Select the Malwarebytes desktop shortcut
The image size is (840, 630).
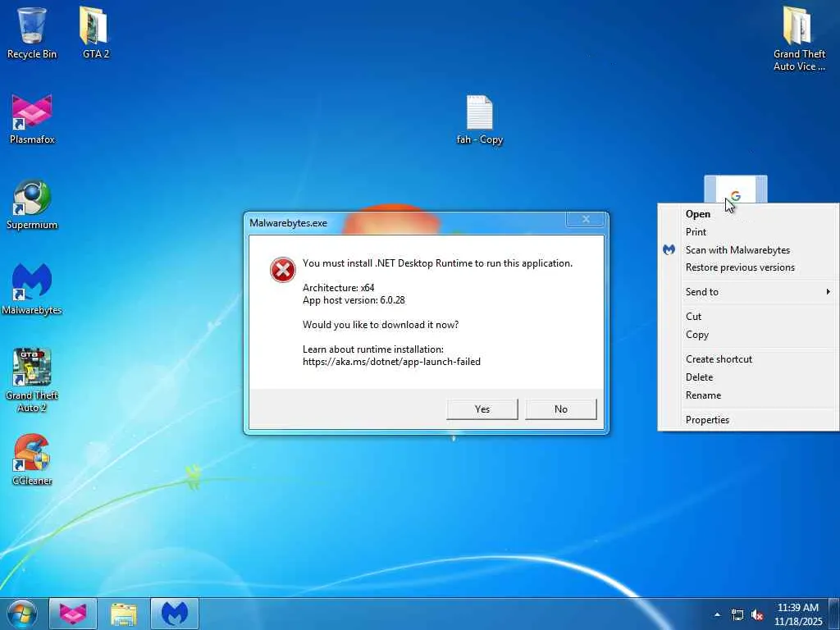[x=32, y=288]
